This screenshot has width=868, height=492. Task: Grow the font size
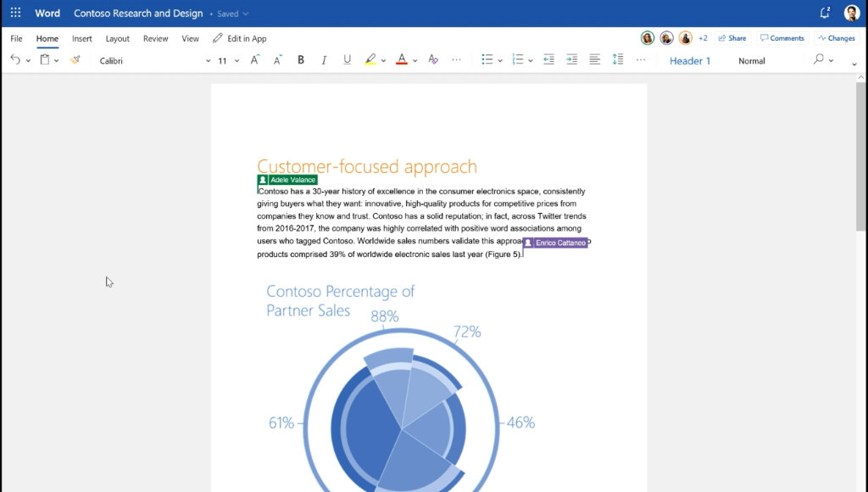click(x=254, y=60)
